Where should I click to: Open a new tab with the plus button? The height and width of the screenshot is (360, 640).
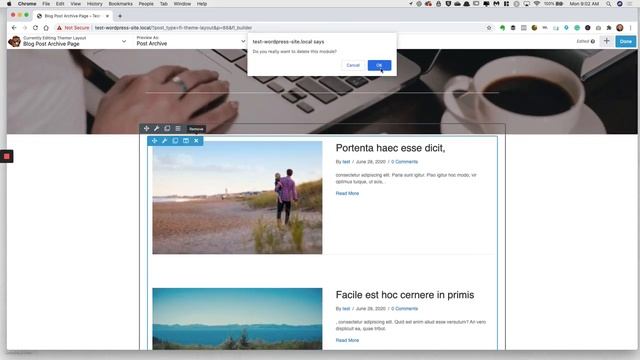click(x=120, y=16)
